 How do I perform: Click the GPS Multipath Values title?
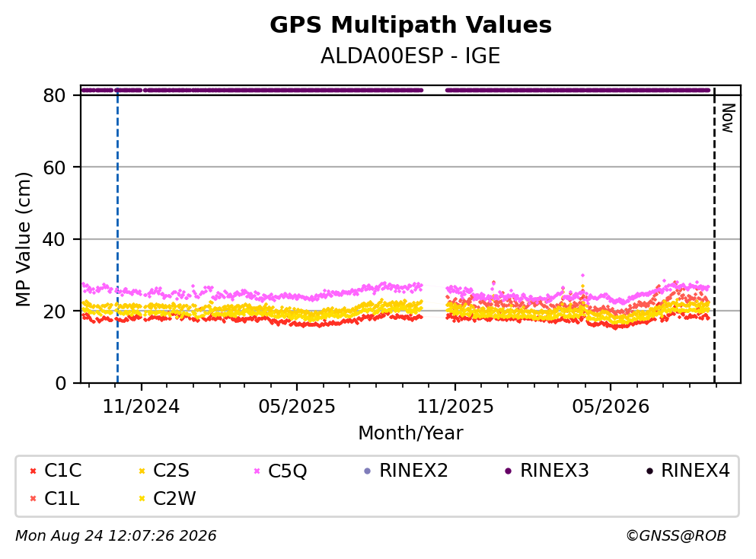pyautogui.click(x=411, y=25)
